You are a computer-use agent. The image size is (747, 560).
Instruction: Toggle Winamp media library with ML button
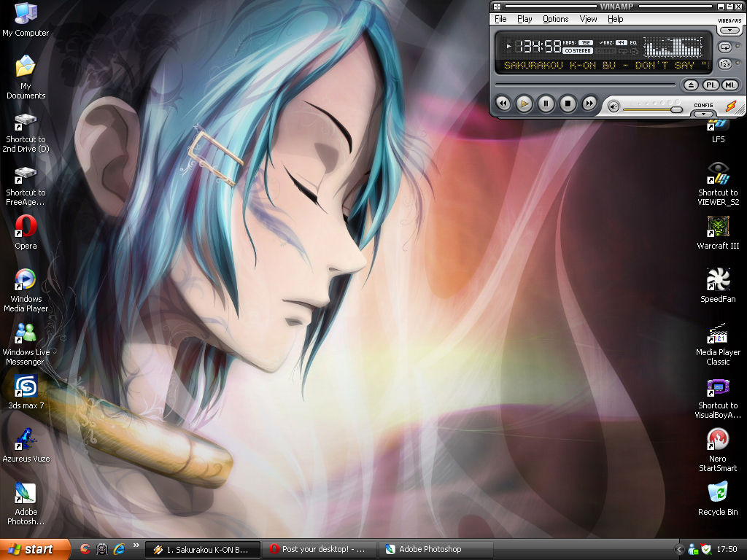click(729, 85)
